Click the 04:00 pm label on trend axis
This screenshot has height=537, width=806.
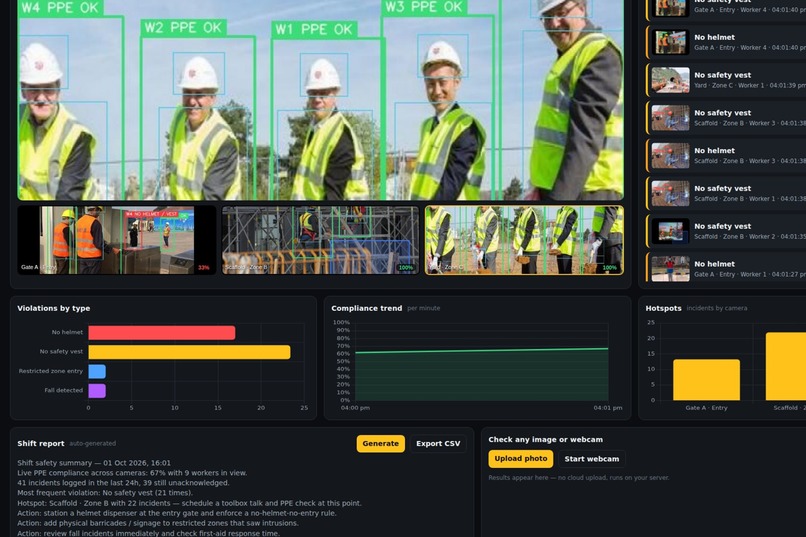[x=355, y=408]
